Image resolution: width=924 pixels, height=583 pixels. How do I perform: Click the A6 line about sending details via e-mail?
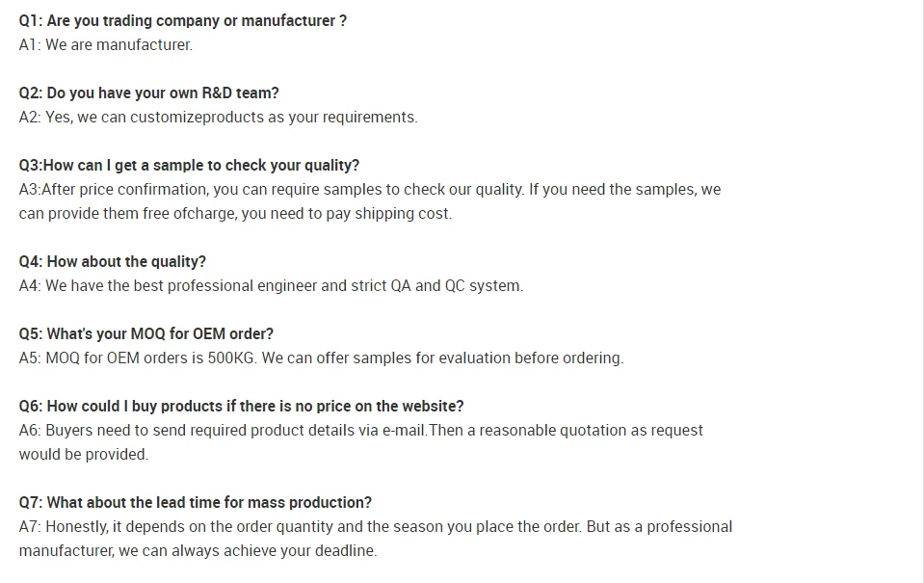coord(361,430)
